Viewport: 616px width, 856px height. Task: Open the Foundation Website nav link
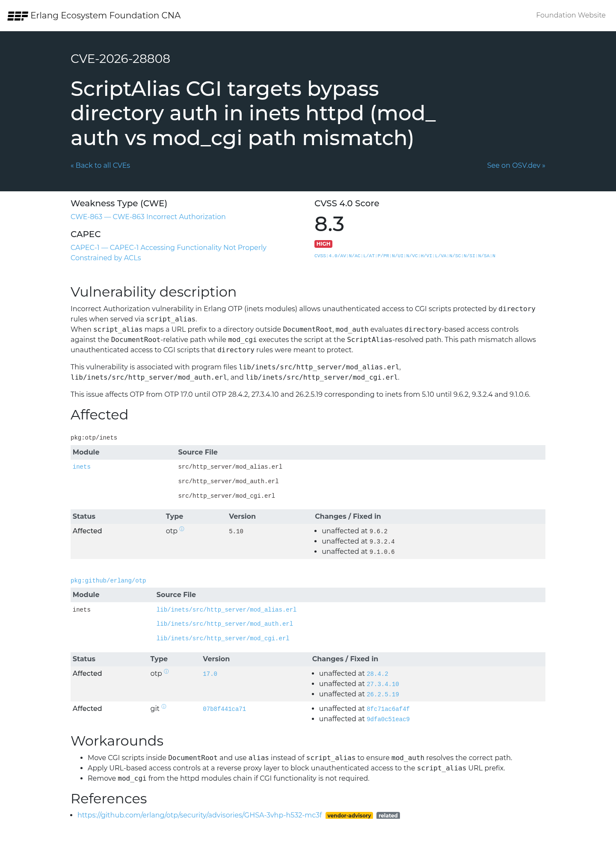click(571, 15)
